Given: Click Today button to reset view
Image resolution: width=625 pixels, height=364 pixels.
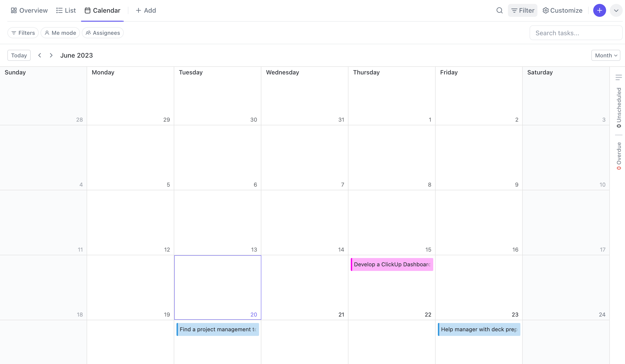Looking at the screenshot, I should click(19, 56).
